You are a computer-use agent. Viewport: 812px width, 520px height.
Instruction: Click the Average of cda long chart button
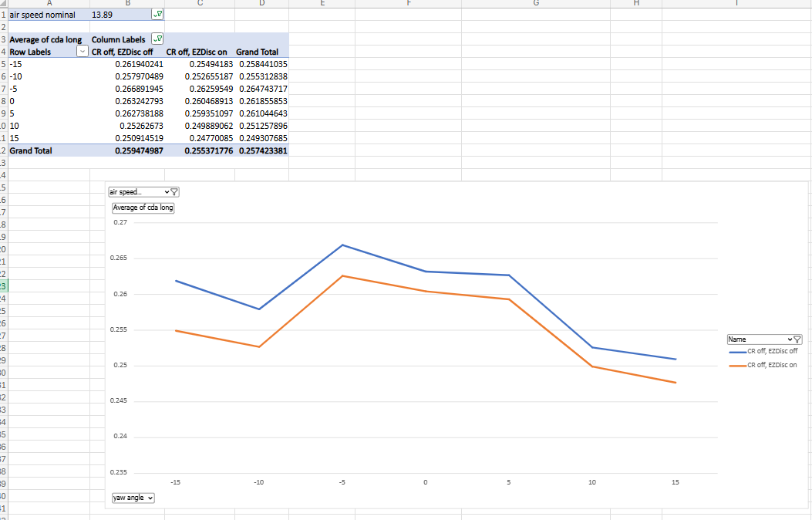(x=143, y=208)
